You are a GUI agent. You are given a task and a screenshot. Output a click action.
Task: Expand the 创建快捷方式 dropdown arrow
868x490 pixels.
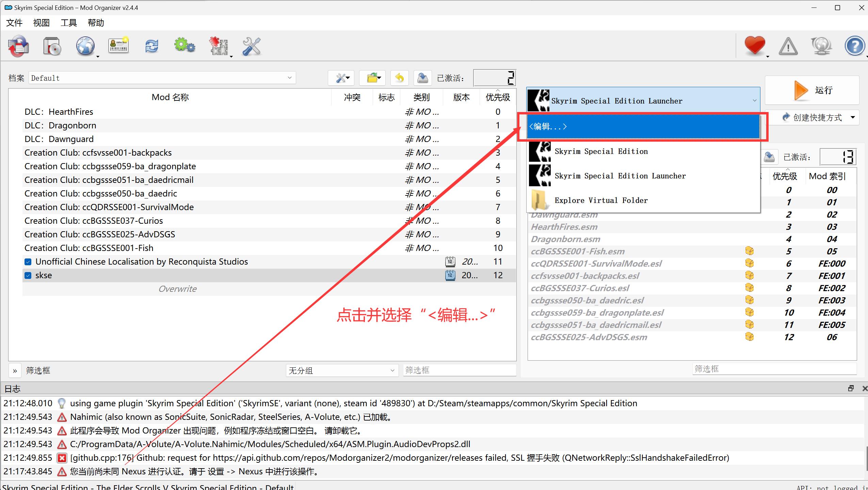[x=853, y=117]
